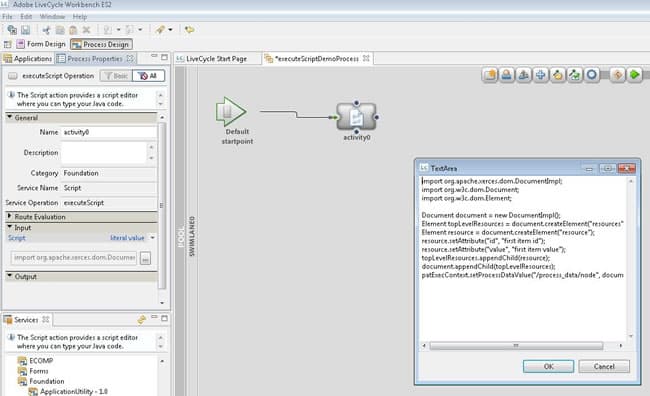Switch to Process Design perspective
The width and height of the screenshot is (650, 396).
pyautogui.click(x=102, y=44)
